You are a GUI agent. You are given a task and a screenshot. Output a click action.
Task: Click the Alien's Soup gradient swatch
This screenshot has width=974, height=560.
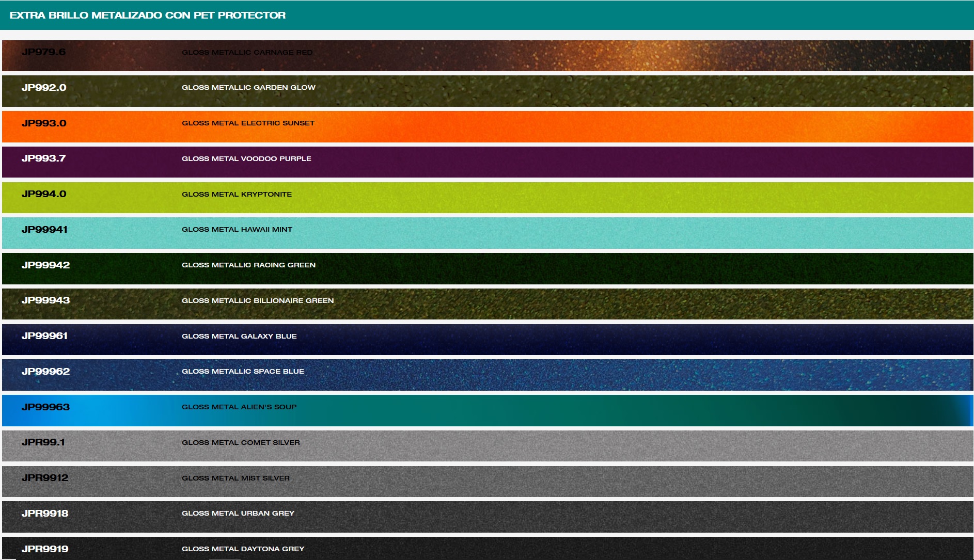pyautogui.click(x=487, y=410)
